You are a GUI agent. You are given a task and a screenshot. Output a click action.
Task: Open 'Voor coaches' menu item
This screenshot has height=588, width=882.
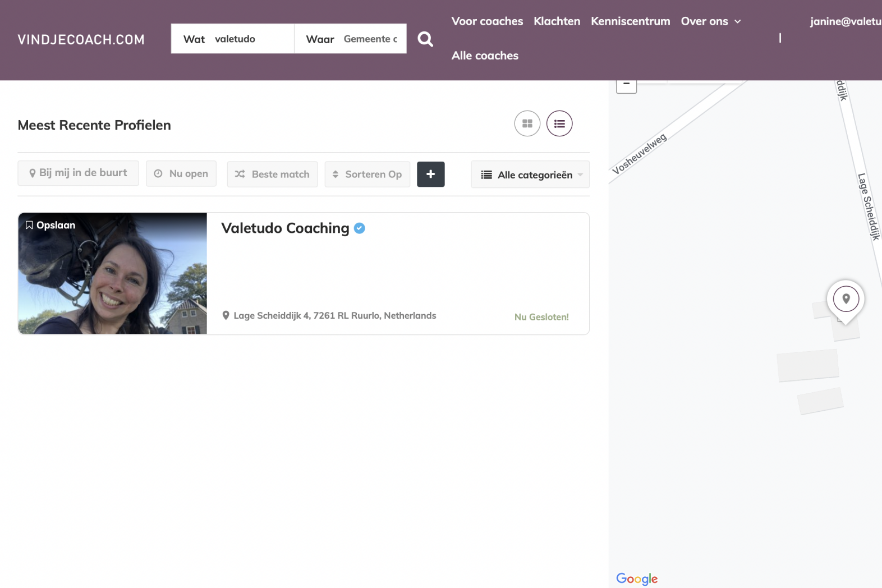click(x=487, y=21)
